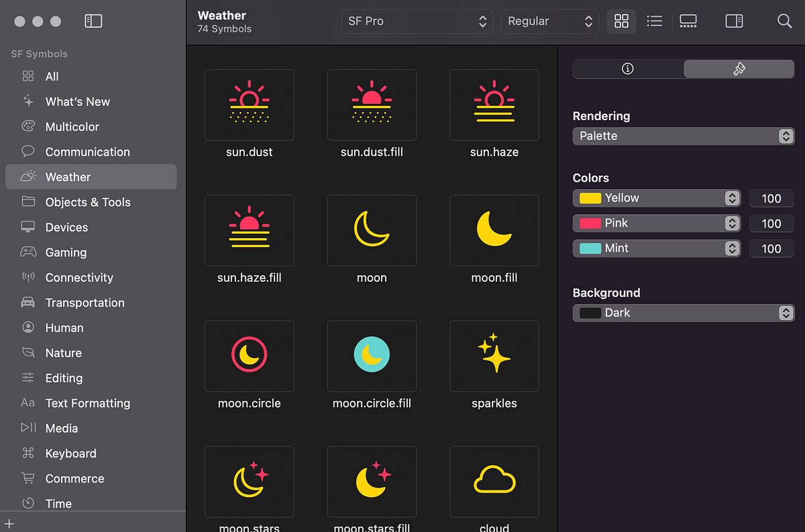805x532 pixels.
Task: Select the What's New category
Action: tap(77, 101)
